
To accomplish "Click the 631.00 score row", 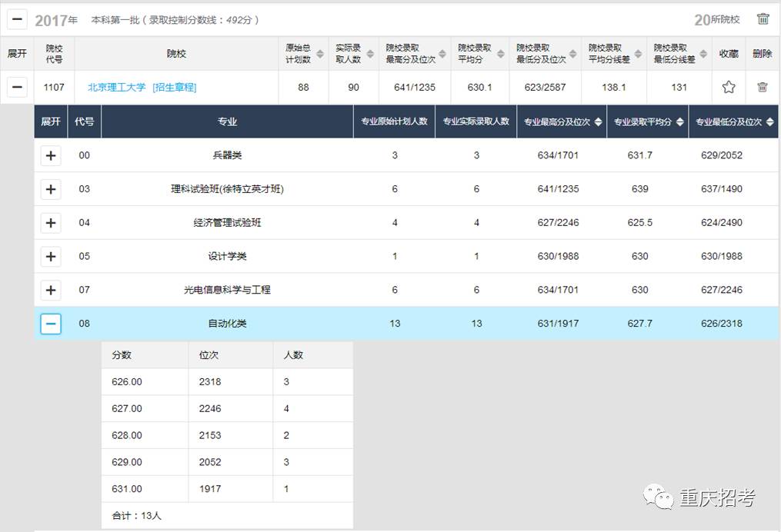I will click(x=227, y=489).
